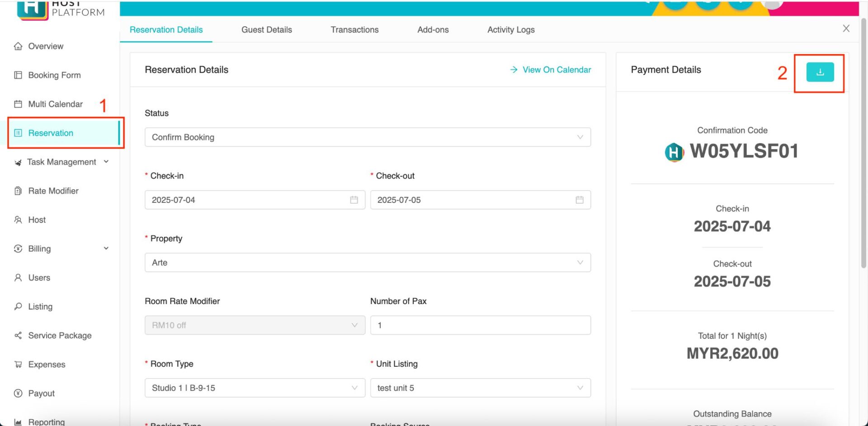Screen dimensions: 868x426
Task: Switch to the Guest Details tab
Action: click(267, 30)
